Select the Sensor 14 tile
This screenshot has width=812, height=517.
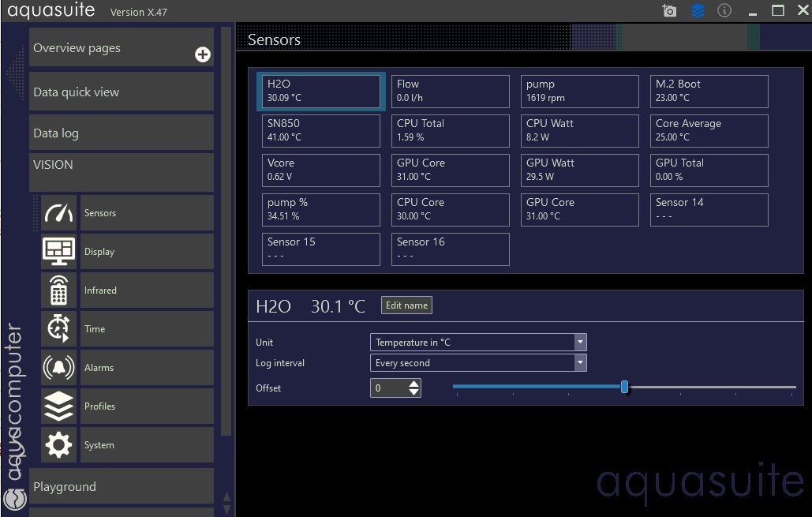pos(709,210)
